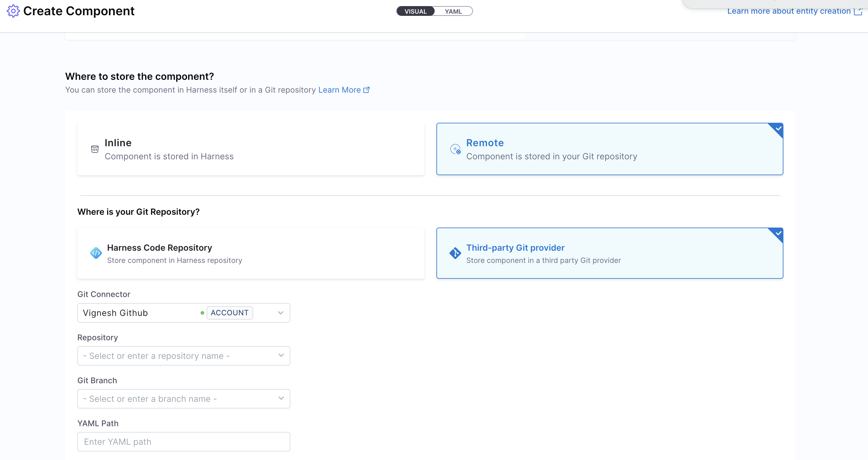
Task: Open the Git Connector dropdown
Action: click(280, 313)
